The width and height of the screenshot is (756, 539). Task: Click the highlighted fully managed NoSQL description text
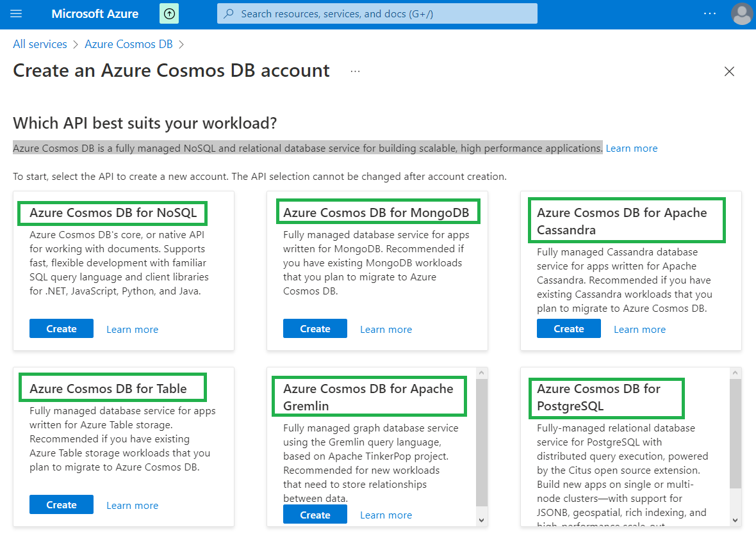pyautogui.click(x=308, y=149)
